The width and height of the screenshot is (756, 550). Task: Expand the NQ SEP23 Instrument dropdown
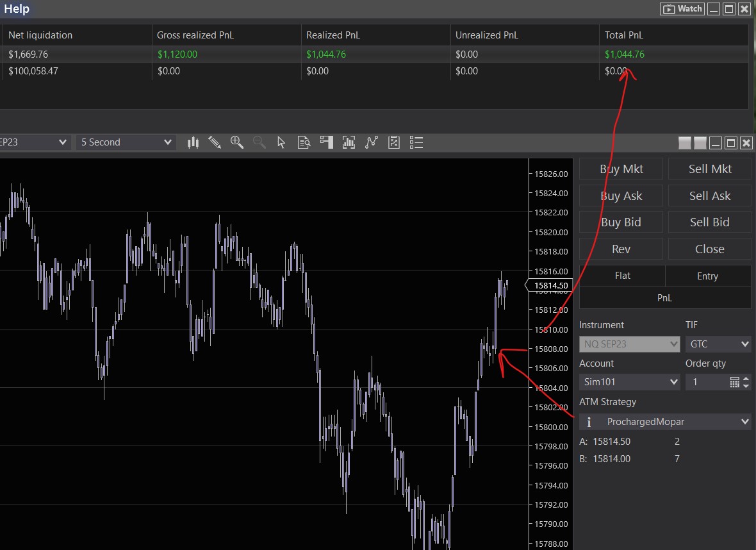pyautogui.click(x=629, y=344)
